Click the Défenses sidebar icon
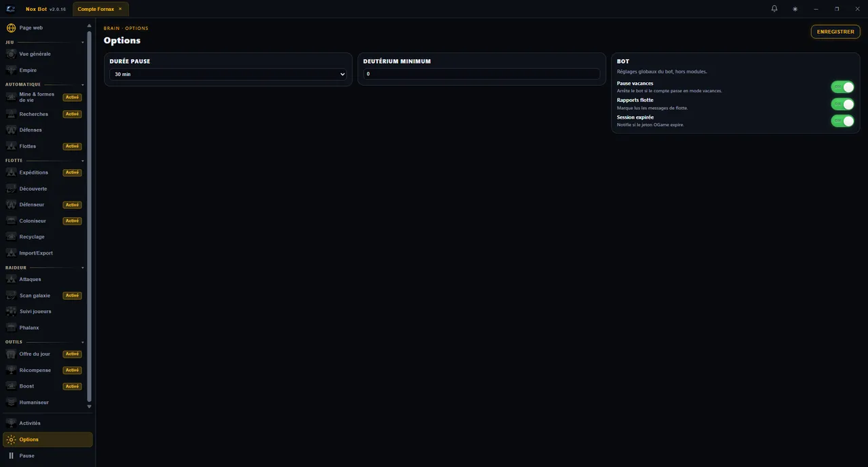 click(x=11, y=130)
